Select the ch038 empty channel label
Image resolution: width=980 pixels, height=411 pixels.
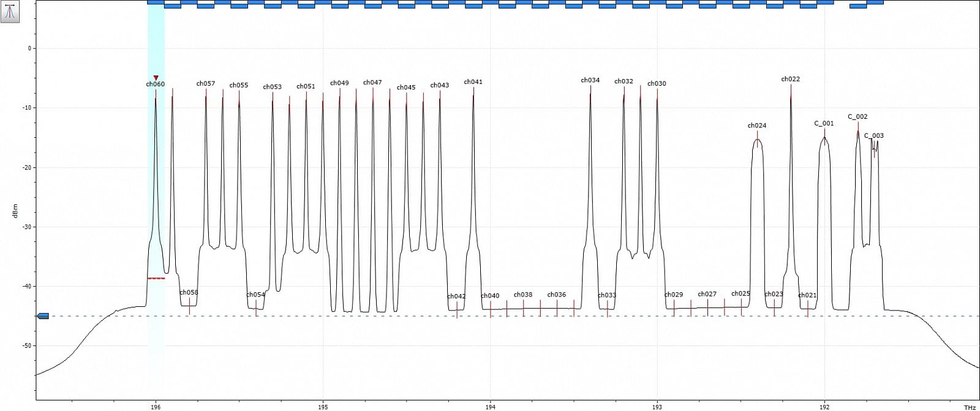523,295
